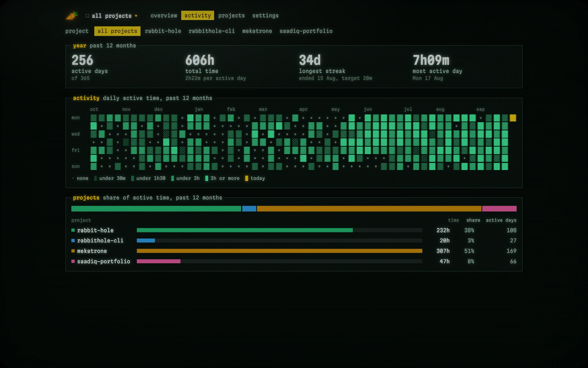588x368 pixels.
Task: Click the 'active days' column header
Action: pos(501,220)
